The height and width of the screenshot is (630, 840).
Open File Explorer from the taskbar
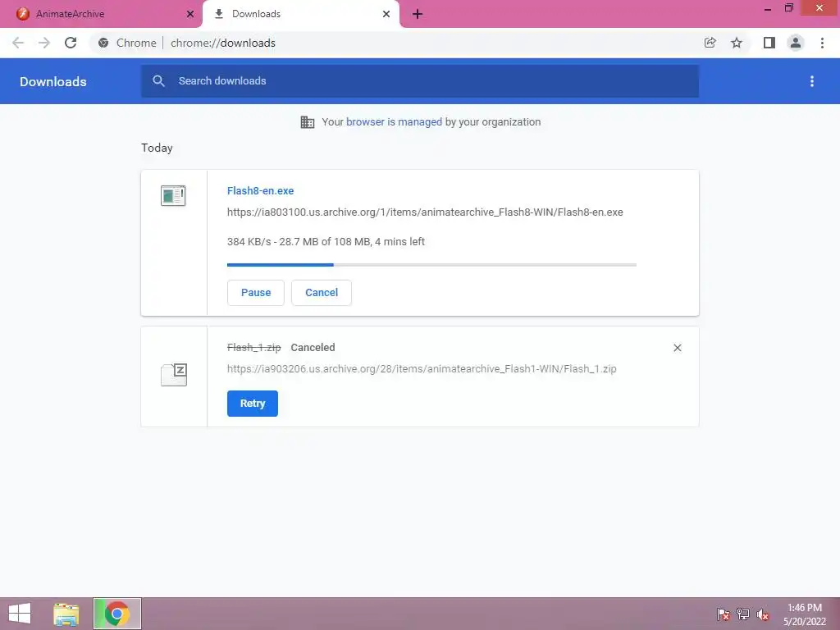(66, 614)
